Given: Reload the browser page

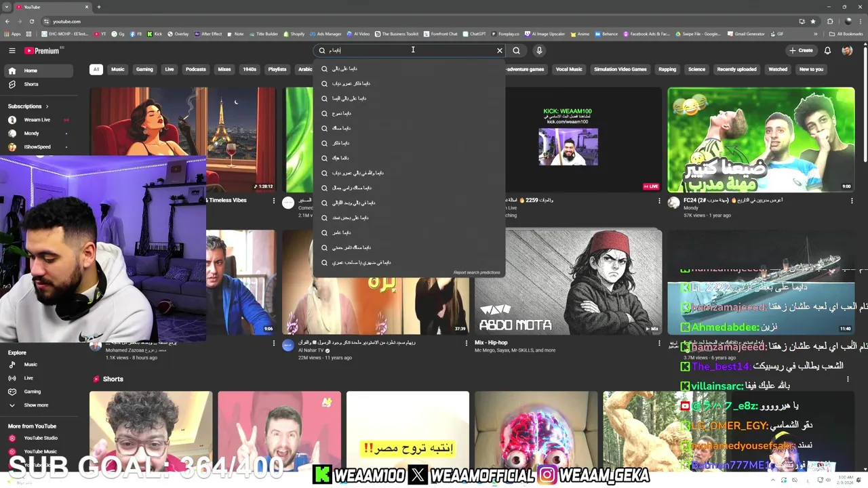Looking at the screenshot, I should pos(32,22).
